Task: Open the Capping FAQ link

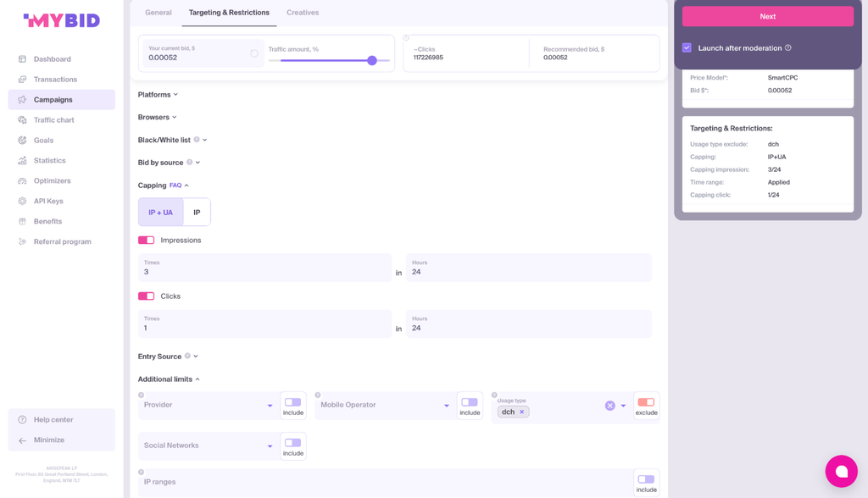Action: coord(175,185)
